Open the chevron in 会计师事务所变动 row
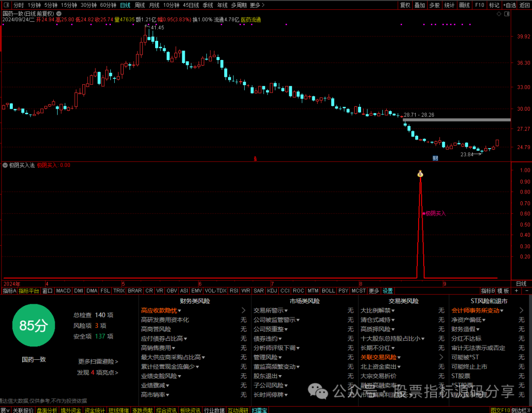This screenshot has height=413, width=532. coord(522,310)
